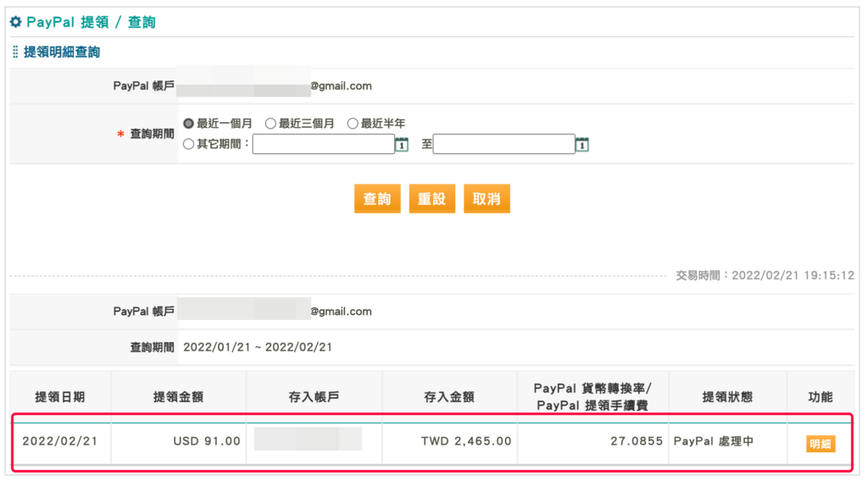Viewport: 868px width, 481px height.
Task: Click the gmail.com address in the results section
Action: click(x=341, y=312)
